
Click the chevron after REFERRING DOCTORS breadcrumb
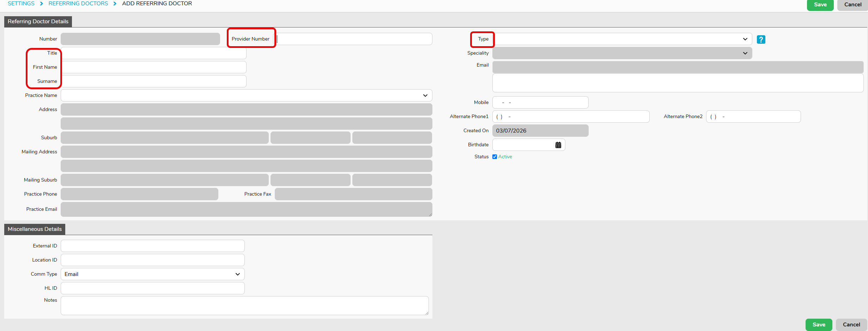click(x=115, y=4)
